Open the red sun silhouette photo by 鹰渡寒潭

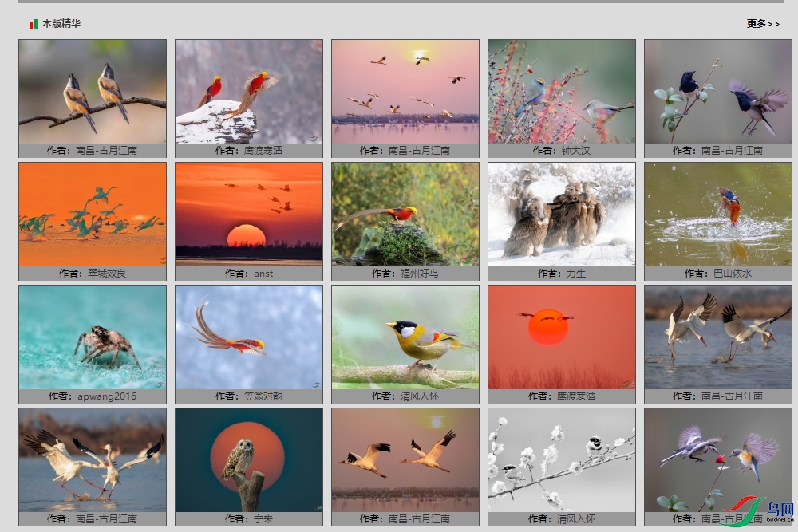(561, 337)
